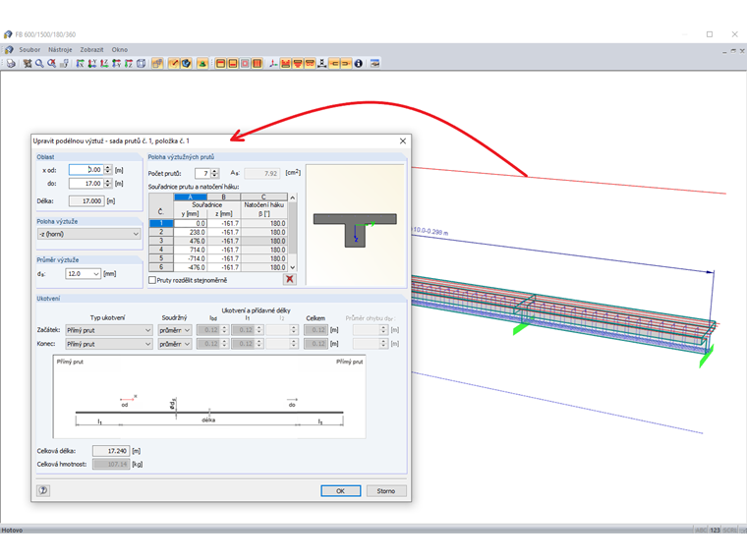Open the Okno menu

pyautogui.click(x=120, y=49)
